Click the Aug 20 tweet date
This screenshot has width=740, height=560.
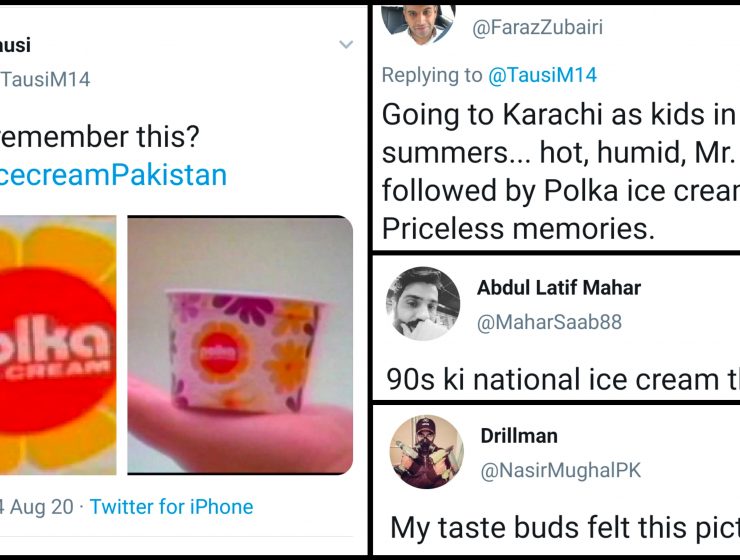(37, 507)
